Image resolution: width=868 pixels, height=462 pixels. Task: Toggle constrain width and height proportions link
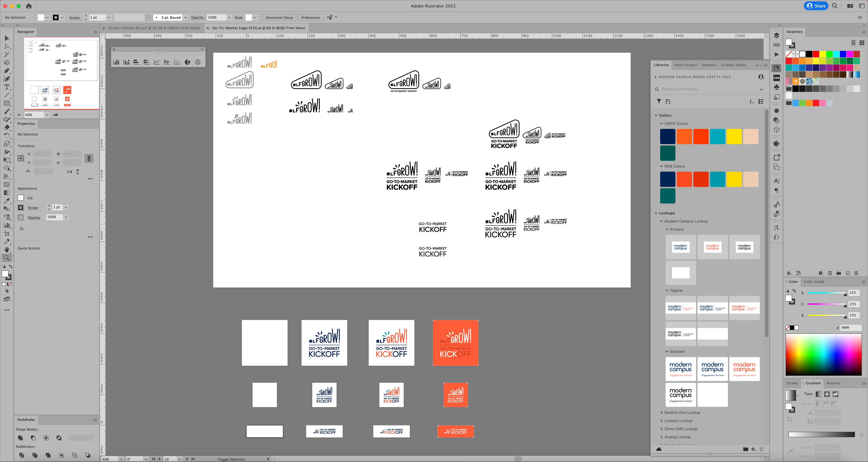[89, 158]
